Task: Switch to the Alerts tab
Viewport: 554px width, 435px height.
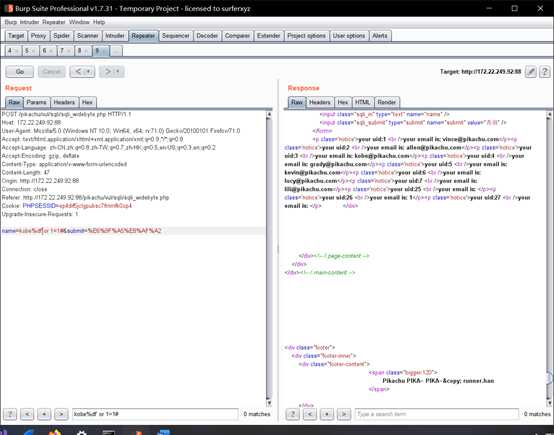Action: click(380, 36)
